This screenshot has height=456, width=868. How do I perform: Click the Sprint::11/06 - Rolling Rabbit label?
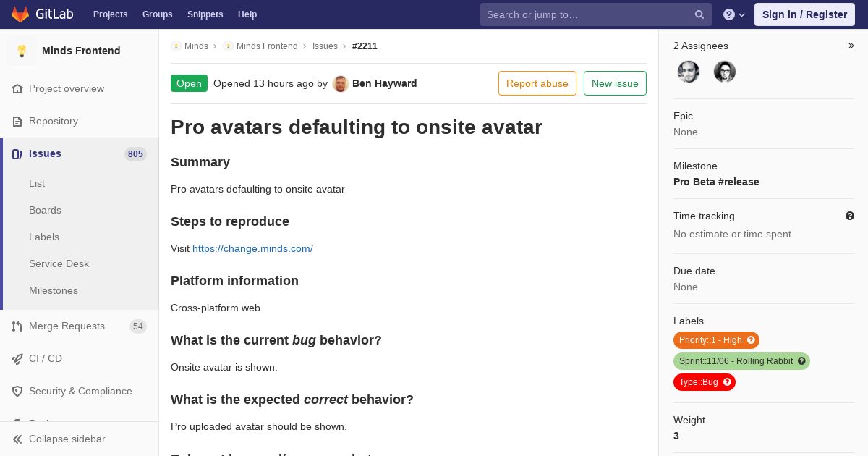pyautogui.click(x=741, y=361)
